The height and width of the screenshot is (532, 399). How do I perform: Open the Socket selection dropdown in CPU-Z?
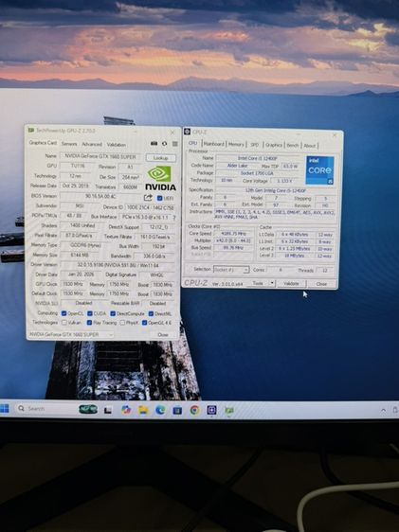(231, 270)
